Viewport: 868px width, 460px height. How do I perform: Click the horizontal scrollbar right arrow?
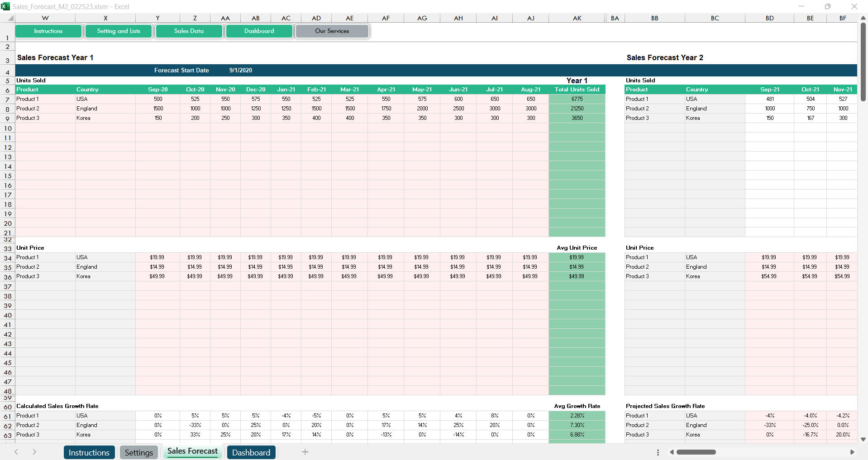[852, 452]
